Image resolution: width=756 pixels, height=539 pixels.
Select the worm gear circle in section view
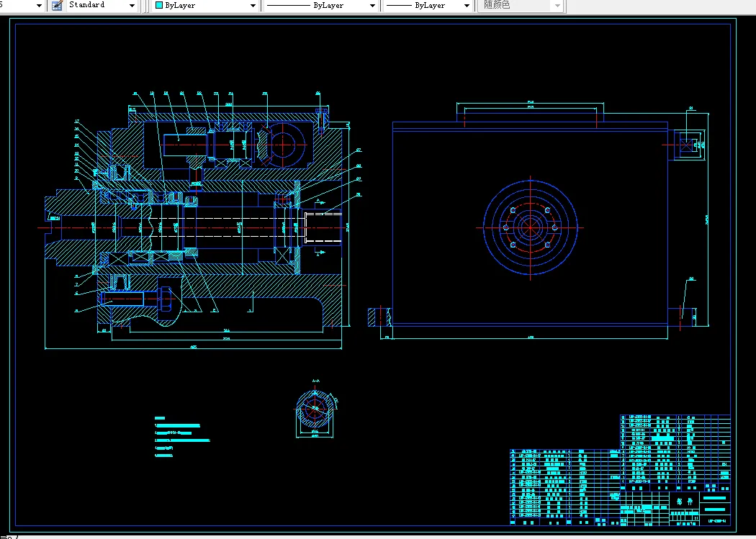coord(283,145)
